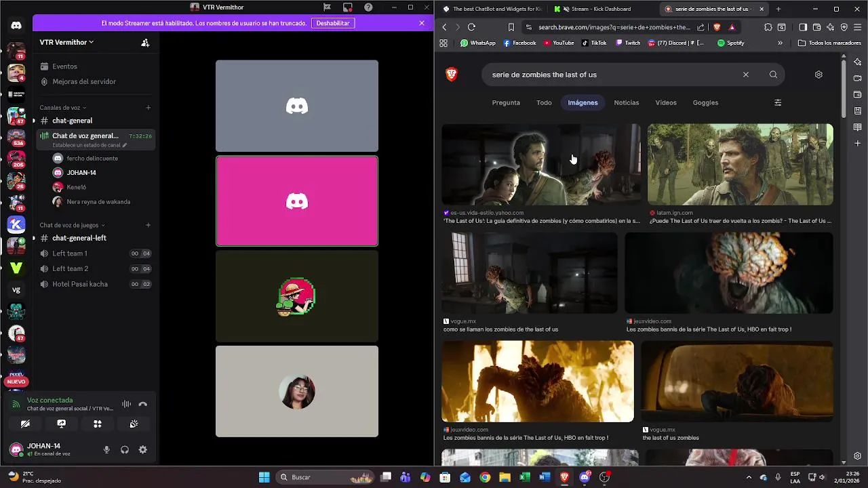Click the Brave address bar URL
The image size is (868, 488).
614,27
